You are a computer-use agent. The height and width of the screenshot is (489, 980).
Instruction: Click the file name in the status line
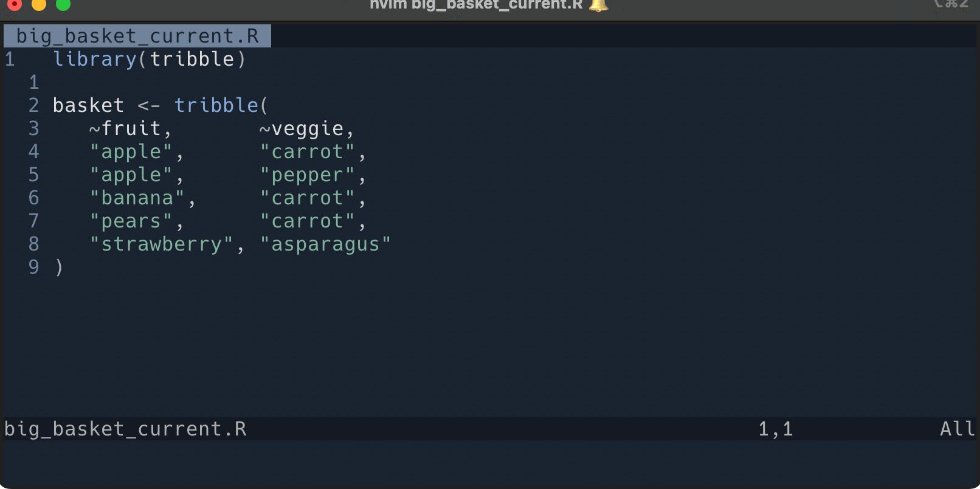[125, 429]
